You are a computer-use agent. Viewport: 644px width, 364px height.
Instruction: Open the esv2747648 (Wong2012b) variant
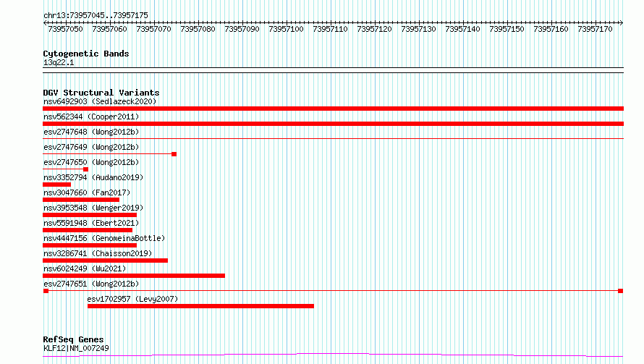tap(91, 132)
